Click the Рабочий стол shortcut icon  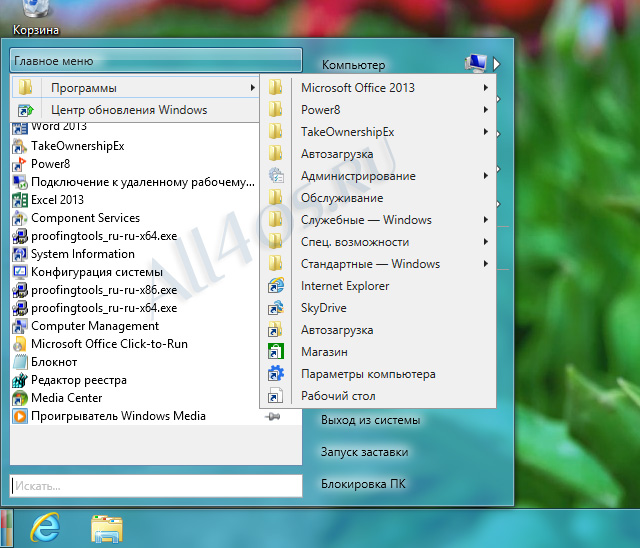pyautogui.click(x=276, y=396)
